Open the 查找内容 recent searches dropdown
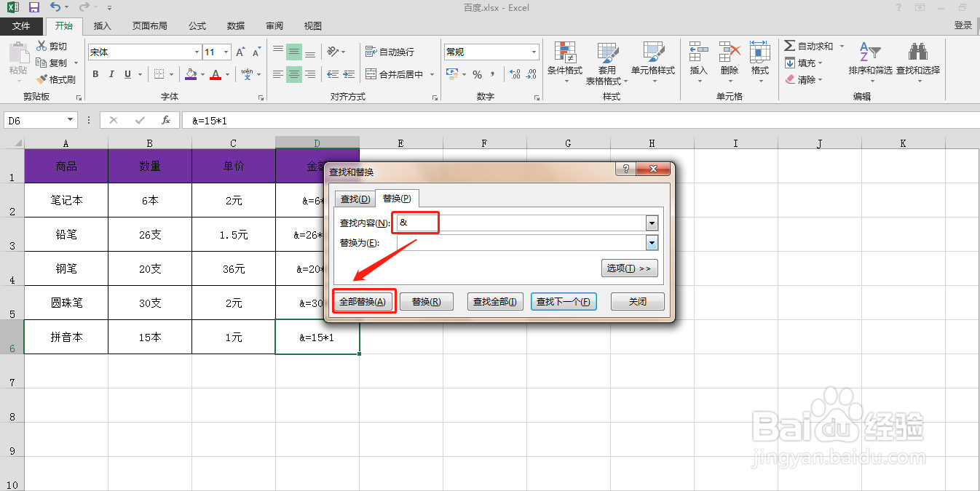The width and height of the screenshot is (980, 491). click(652, 223)
